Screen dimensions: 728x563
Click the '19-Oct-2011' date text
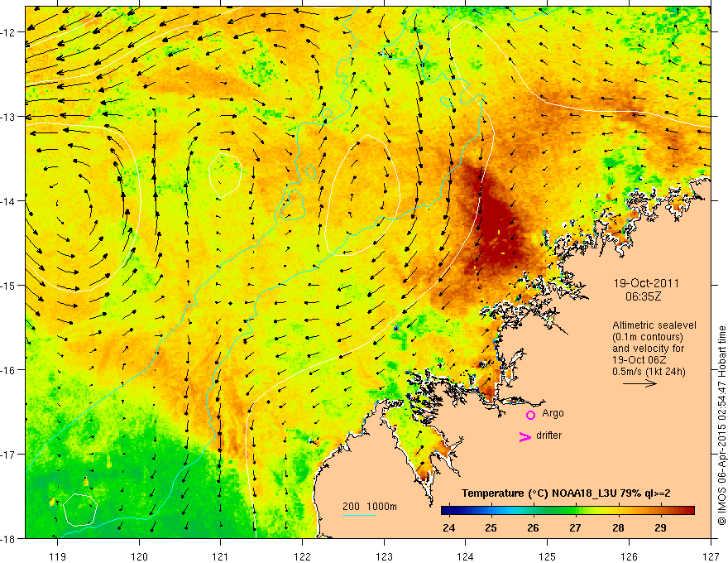click(x=646, y=283)
